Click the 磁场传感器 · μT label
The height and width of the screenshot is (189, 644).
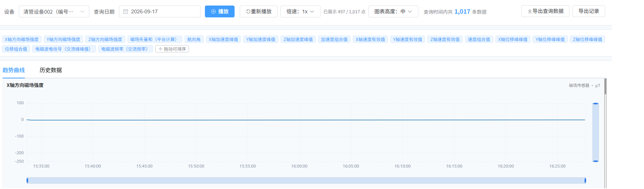pyautogui.click(x=584, y=85)
